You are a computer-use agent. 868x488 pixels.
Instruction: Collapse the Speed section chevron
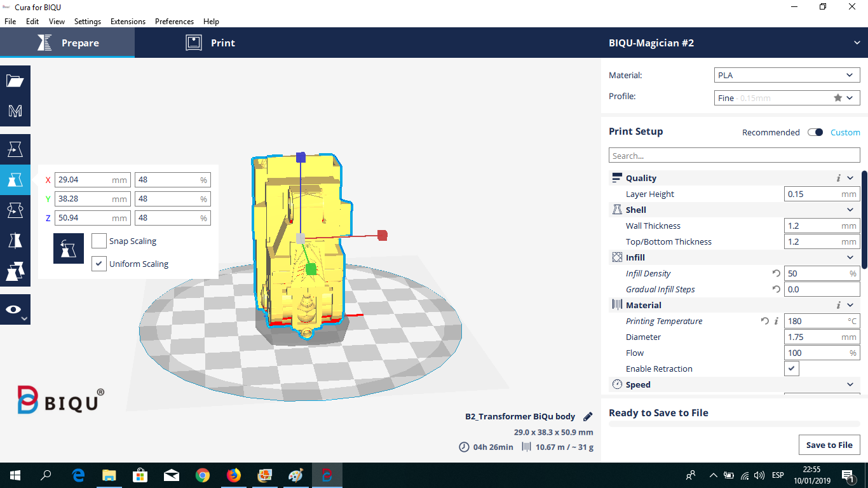tap(850, 384)
